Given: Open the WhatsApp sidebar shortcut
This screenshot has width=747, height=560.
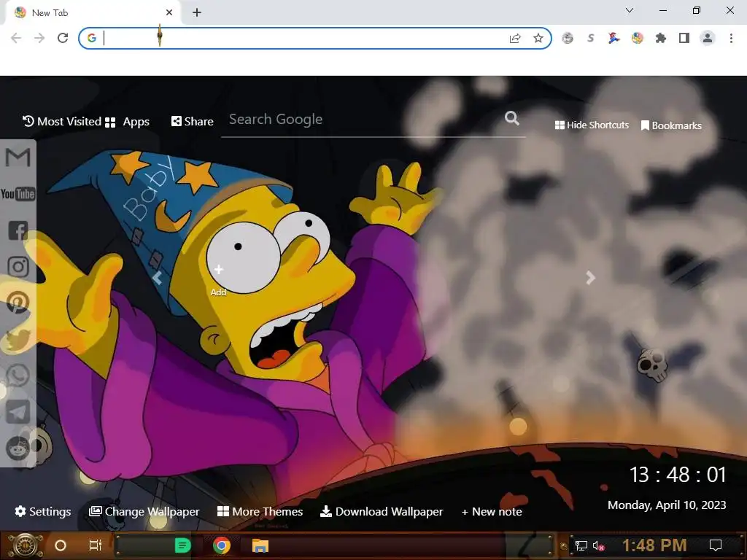Looking at the screenshot, I should pos(18,376).
